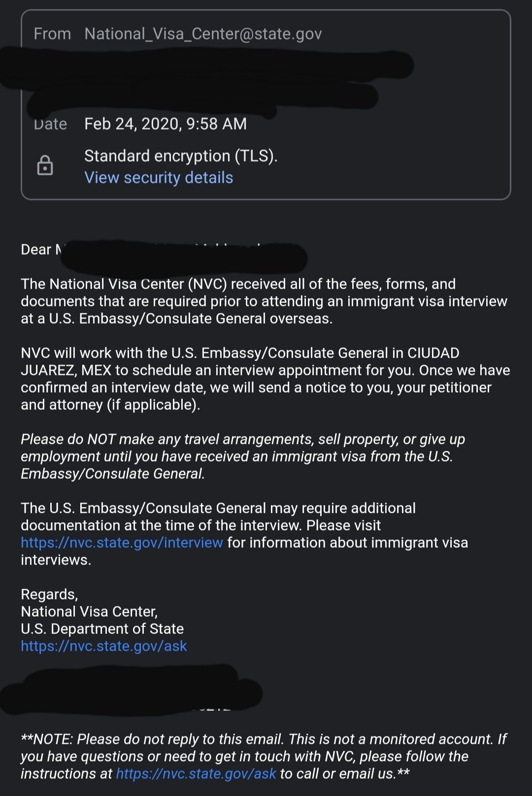
Task: Tap the Date label in header
Action: 50,124
